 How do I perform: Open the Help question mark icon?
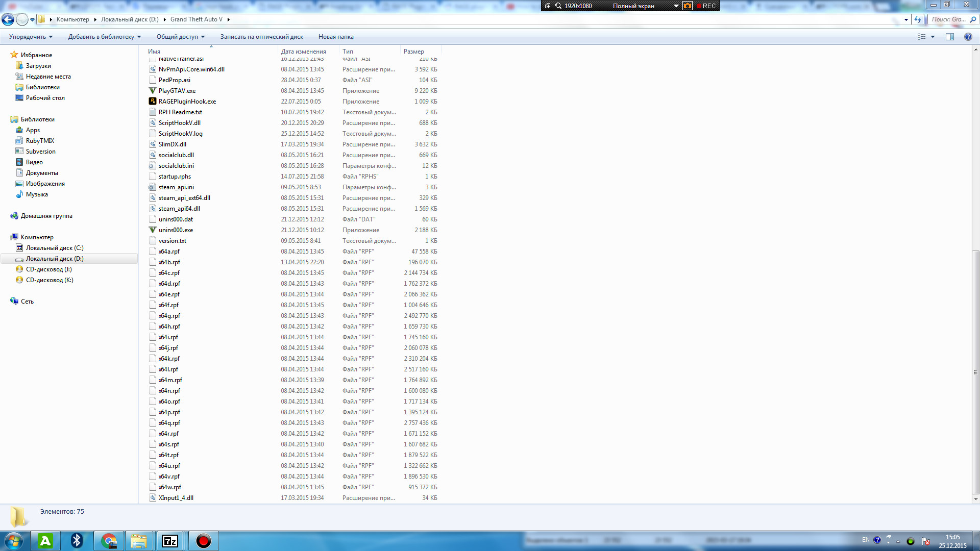click(x=968, y=37)
